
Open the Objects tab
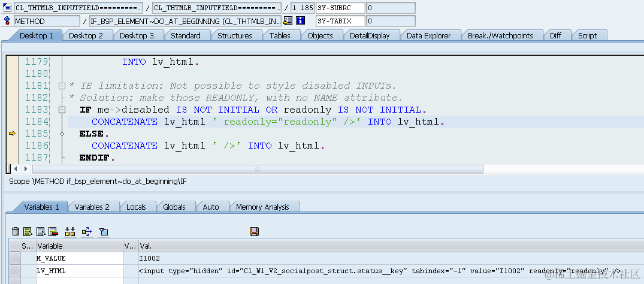320,35
